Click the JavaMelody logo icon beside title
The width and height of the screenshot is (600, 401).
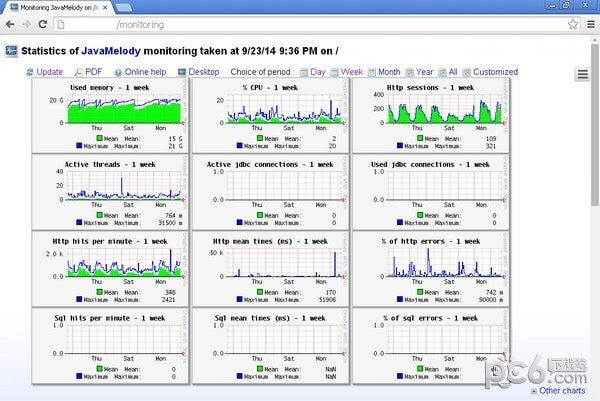[11, 51]
